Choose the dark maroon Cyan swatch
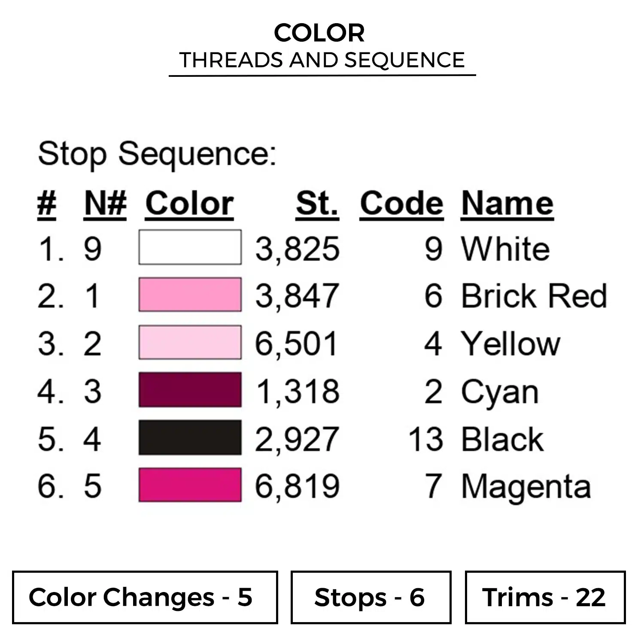Viewport: 644px width, 644px height. (x=190, y=390)
